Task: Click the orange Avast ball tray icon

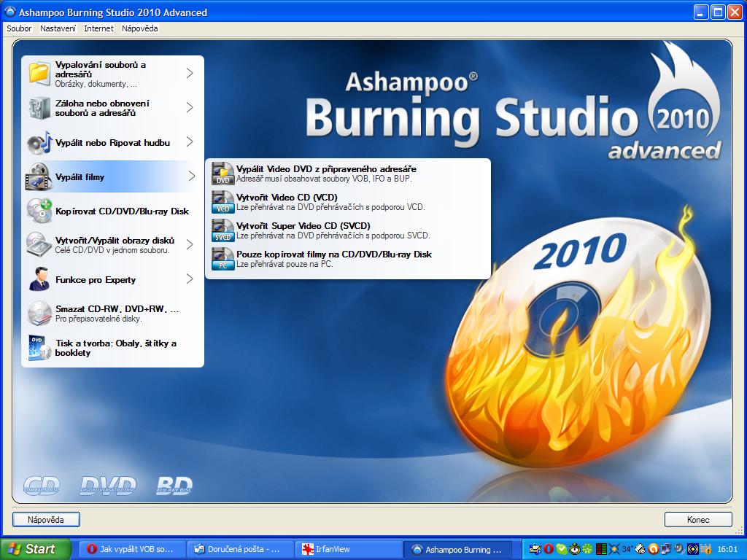Action: tap(653, 549)
